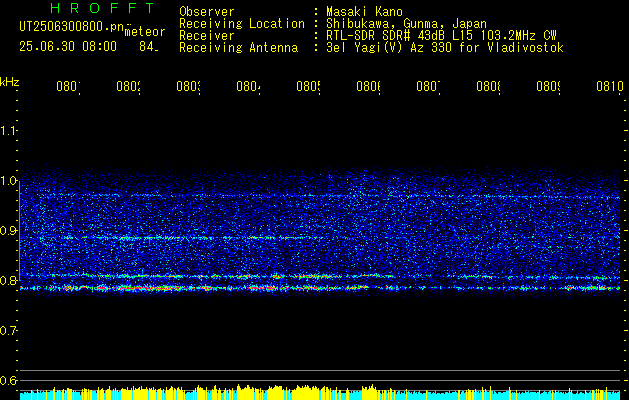Click the 0.9 frequency axis label
Viewport: 629px width, 400px height.
(9, 230)
